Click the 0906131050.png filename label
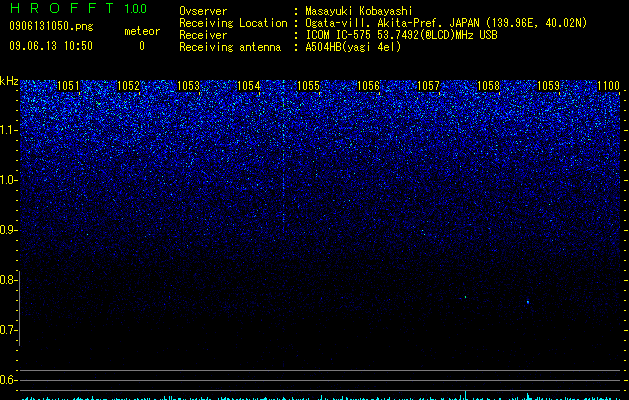This screenshot has width=629, height=400. pos(51,26)
